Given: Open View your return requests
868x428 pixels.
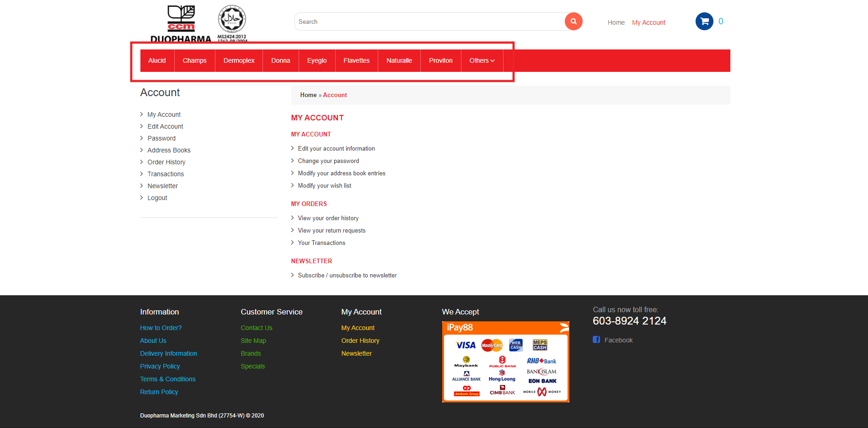Looking at the screenshot, I should (x=332, y=231).
